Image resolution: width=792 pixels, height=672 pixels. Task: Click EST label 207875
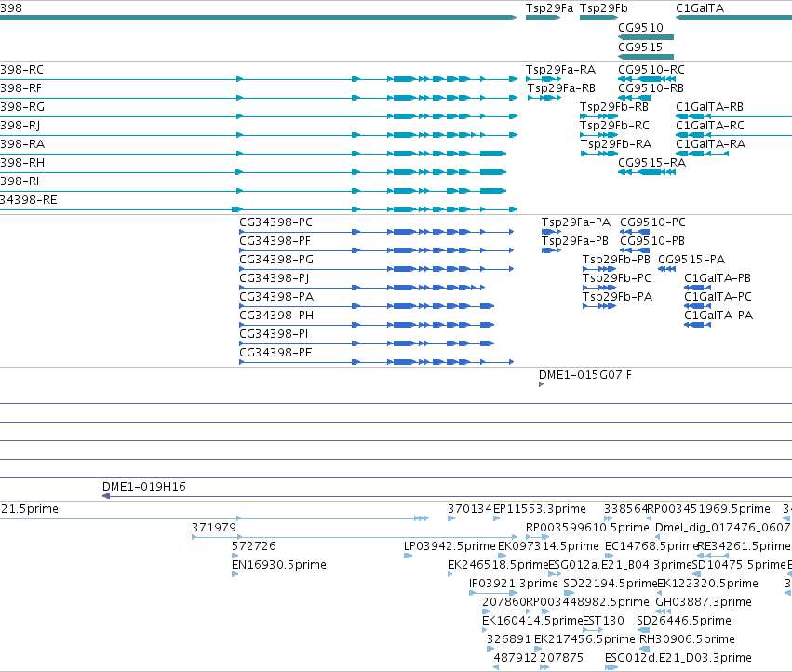(561, 658)
